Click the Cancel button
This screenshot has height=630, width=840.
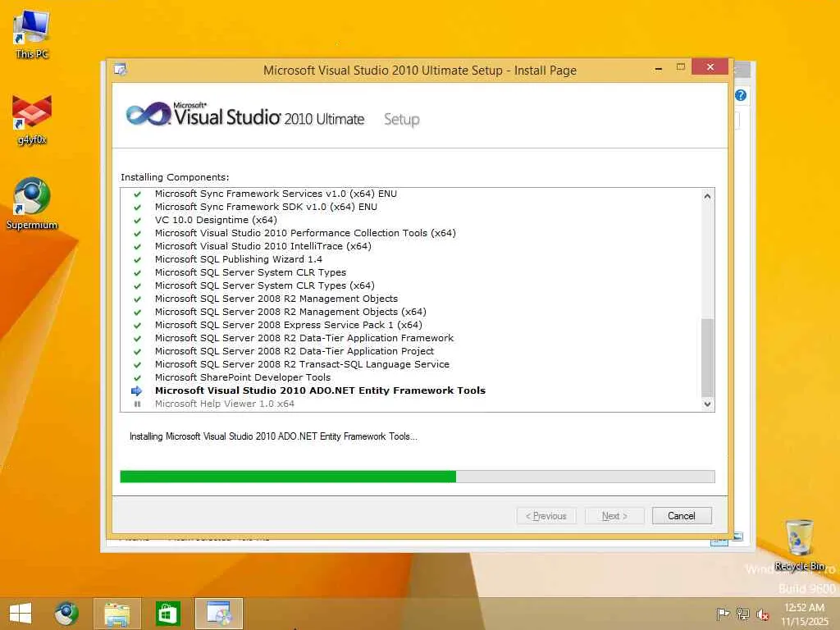682,516
